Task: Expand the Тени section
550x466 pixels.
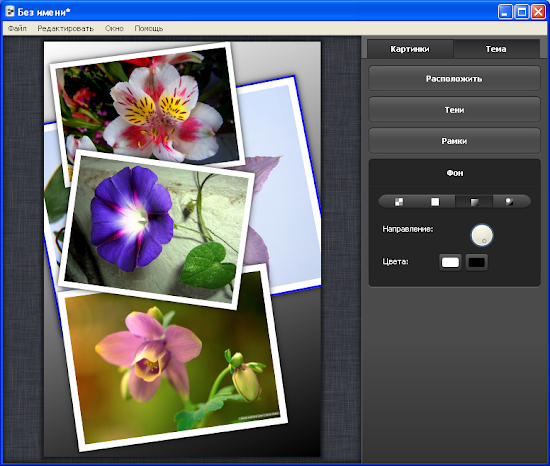Action: pyautogui.click(x=454, y=110)
